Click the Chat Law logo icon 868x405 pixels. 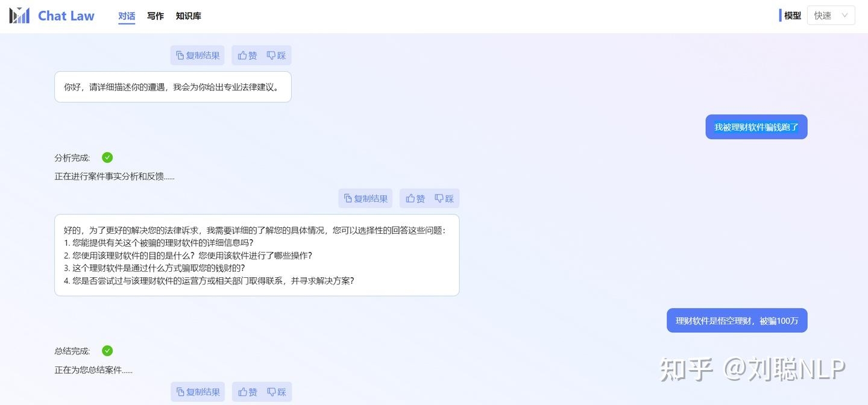(x=19, y=16)
